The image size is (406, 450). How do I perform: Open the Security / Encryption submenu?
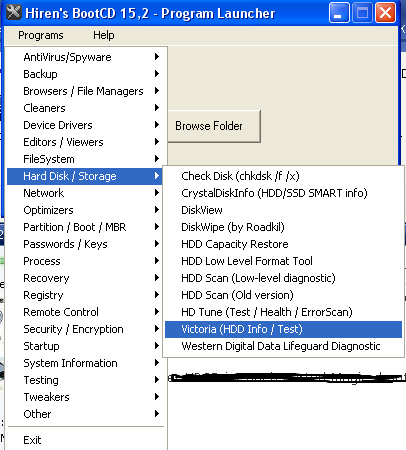85,329
